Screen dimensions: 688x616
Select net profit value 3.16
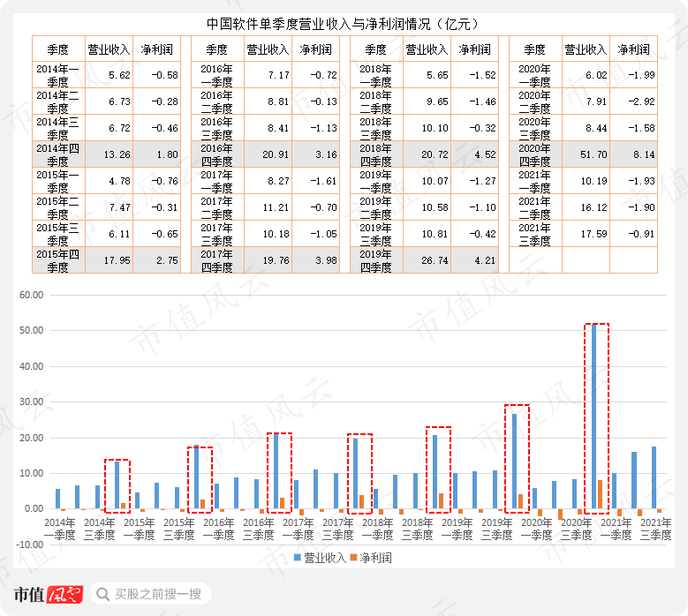(326, 154)
